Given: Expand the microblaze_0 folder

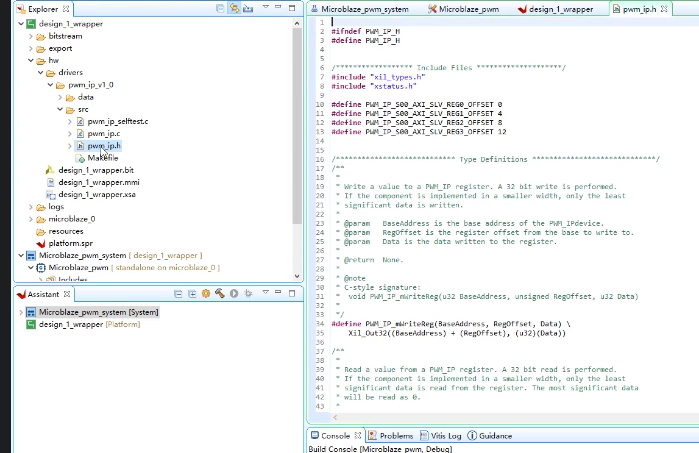Looking at the screenshot, I should tap(31, 219).
